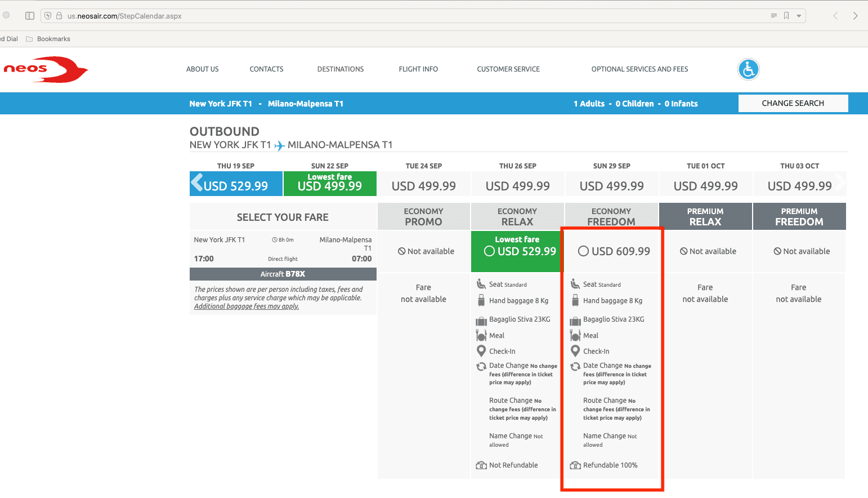The image size is (868, 498).
Task: Show later dates with the right chevron
Action: coord(840,183)
